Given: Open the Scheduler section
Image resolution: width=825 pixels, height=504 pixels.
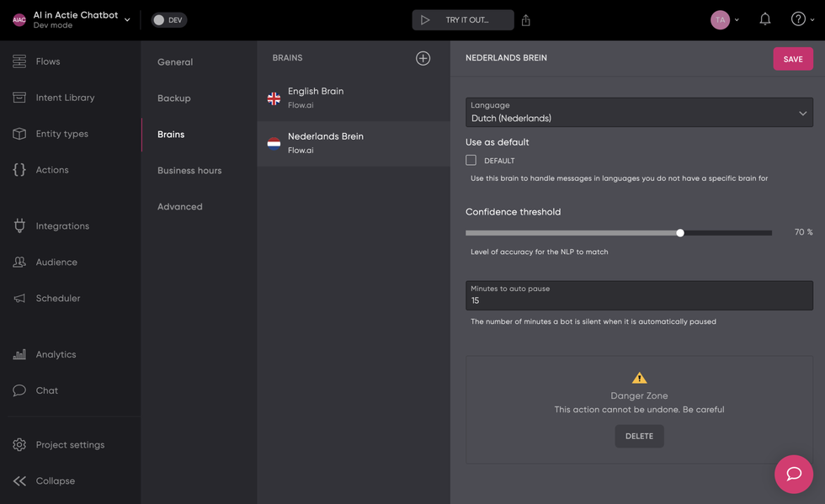Looking at the screenshot, I should coord(57,299).
